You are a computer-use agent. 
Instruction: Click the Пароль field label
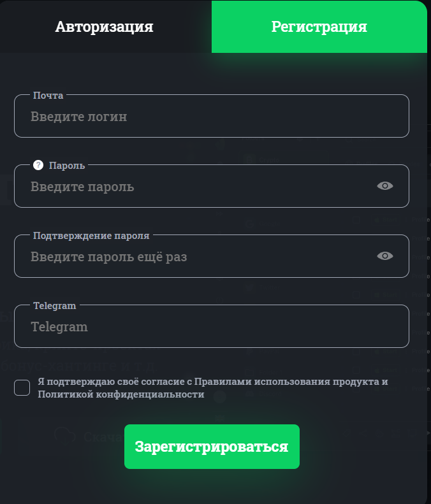click(x=67, y=166)
